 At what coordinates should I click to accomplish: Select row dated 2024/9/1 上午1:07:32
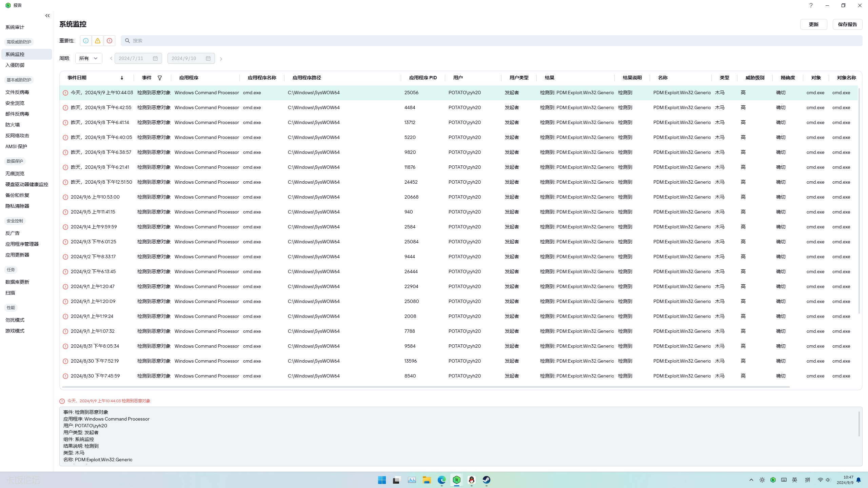[x=459, y=331]
